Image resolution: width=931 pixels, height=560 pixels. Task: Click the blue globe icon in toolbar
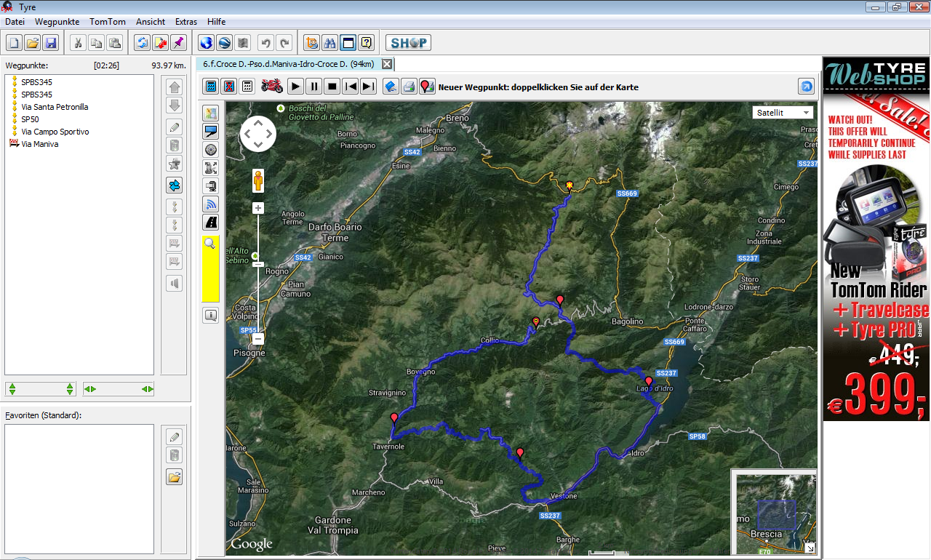206,43
